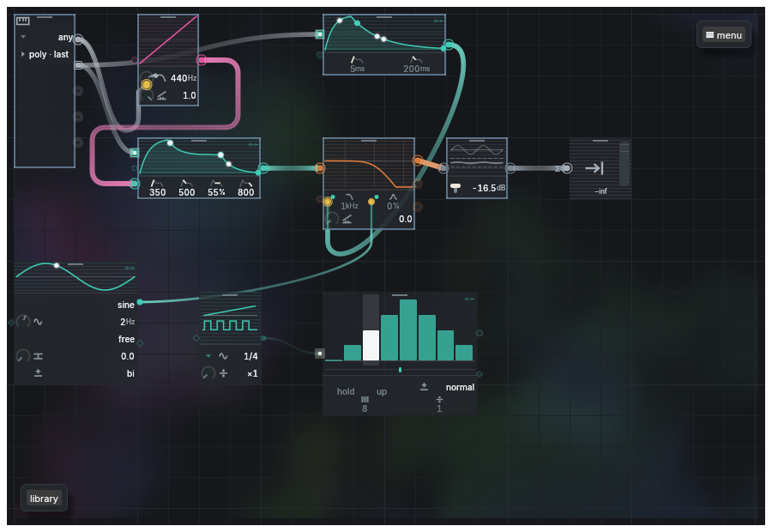Screen dimensions: 772x532
Task: Click the AD envelope teal output port
Action: 449,45
